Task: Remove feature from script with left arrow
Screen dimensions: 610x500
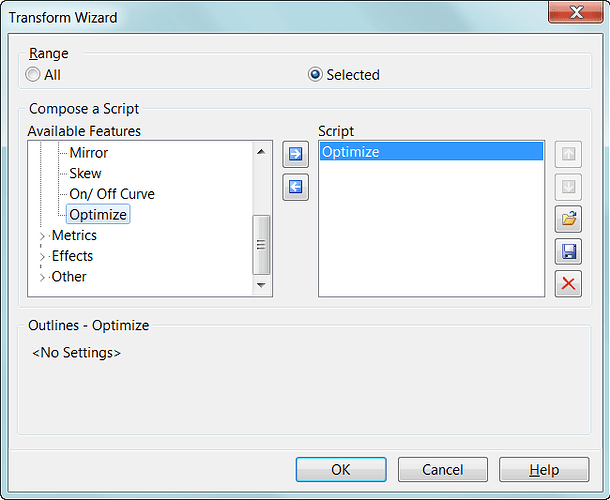Action: (x=295, y=187)
